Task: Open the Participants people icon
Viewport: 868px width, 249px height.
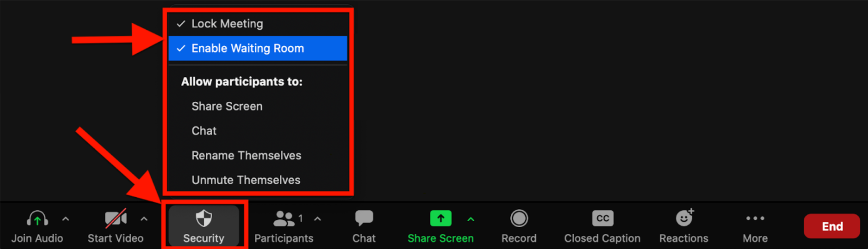Action: [x=284, y=219]
